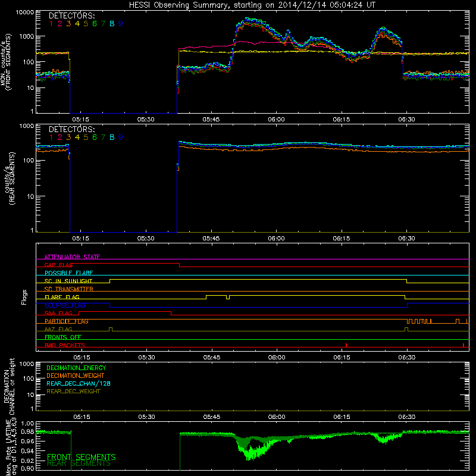Viewport: 476px width, 476px height.
Task: Select the FRONTS_OFF flag label
Action: (x=63, y=337)
